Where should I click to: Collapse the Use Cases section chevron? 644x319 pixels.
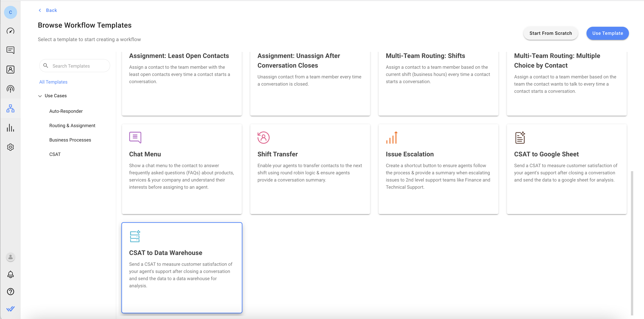pyautogui.click(x=40, y=96)
